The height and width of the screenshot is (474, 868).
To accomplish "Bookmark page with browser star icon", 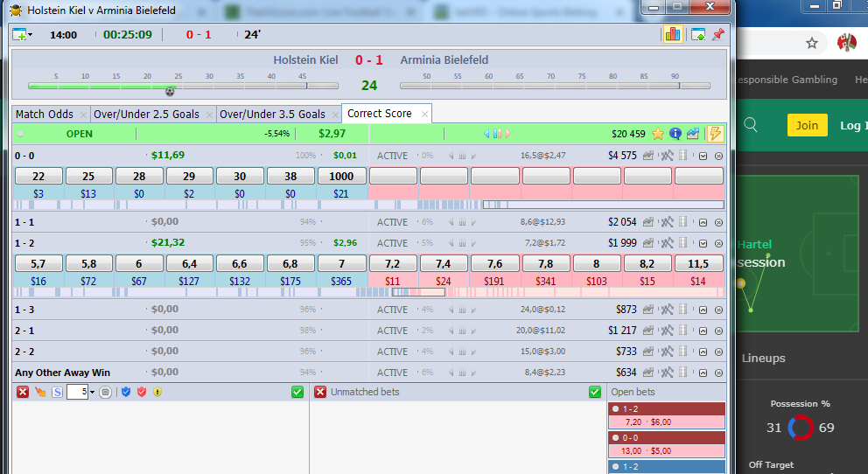I will point(811,43).
